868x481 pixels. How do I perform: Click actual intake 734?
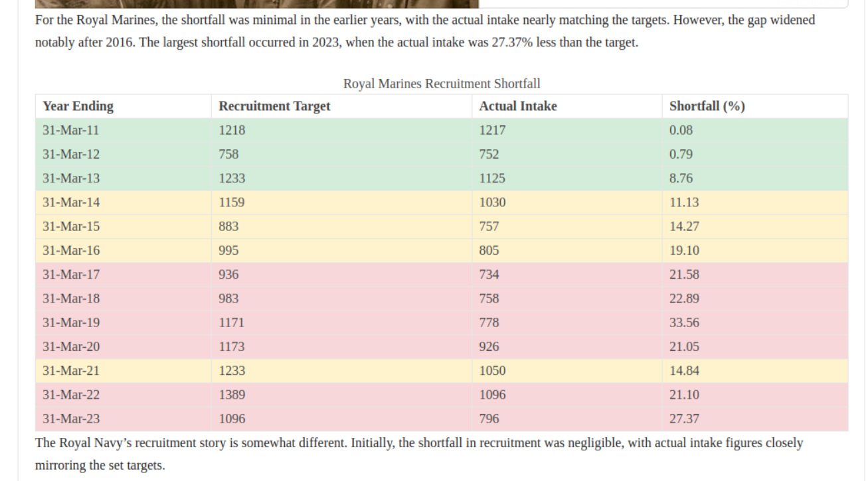[x=567, y=275]
